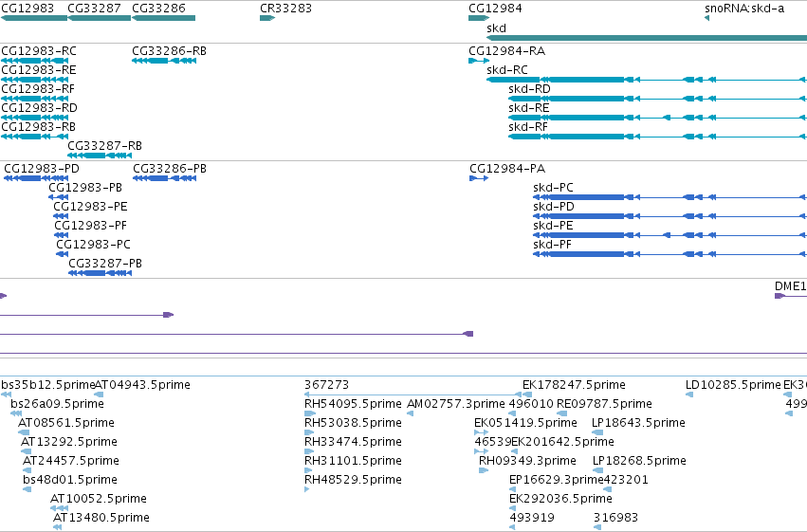Click the LD10285.5prime EST label

point(733,385)
